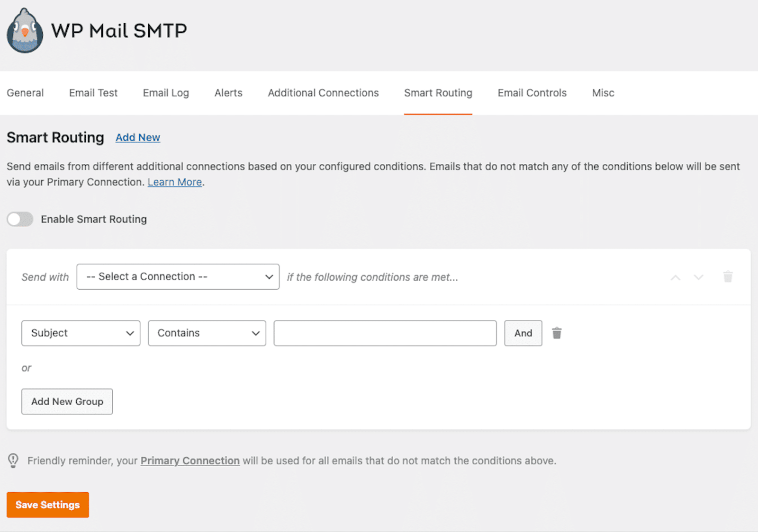Open the Misc tab
This screenshot has width=758, height=532.
603,93
